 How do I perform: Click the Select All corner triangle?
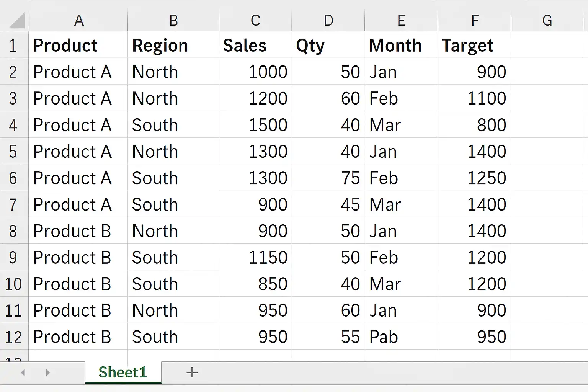[16, 21]
